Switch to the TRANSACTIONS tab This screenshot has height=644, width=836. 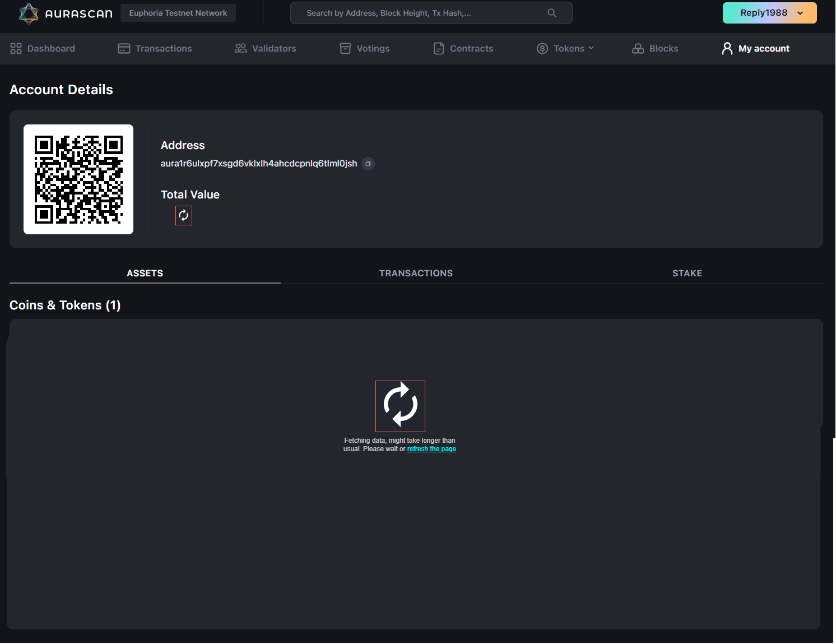[x=416, y=273]
